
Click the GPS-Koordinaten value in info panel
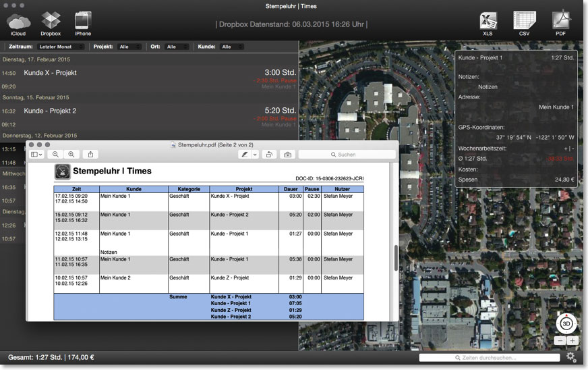click(535, 138)
